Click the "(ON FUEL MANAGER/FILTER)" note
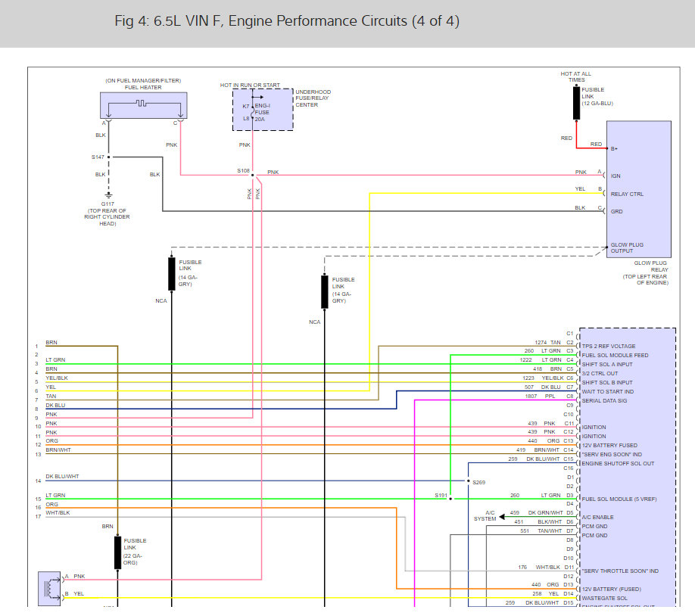The image size is (695, 616). 143,81
